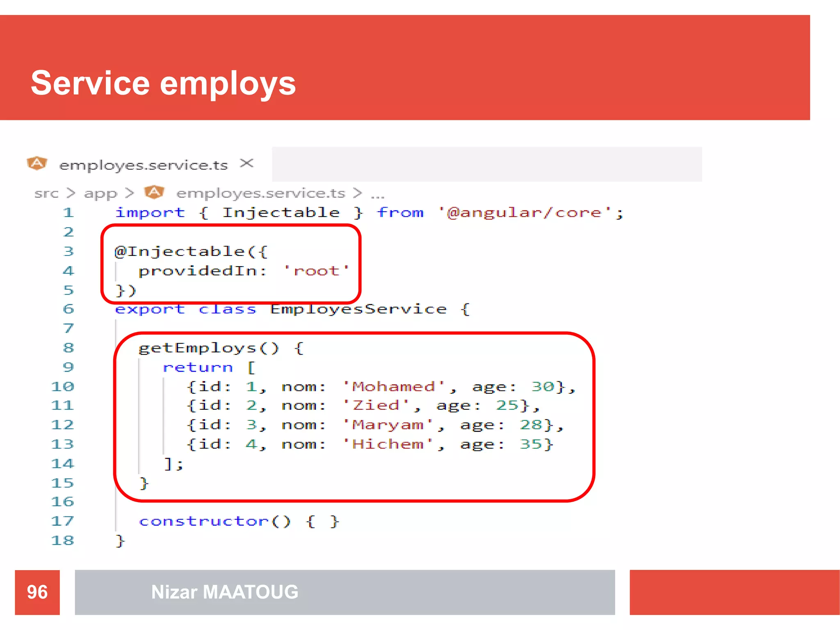Click the 'constructor()' keyword on line 17
This screenshot has height=630, width=840.
(x=215, y=521)
